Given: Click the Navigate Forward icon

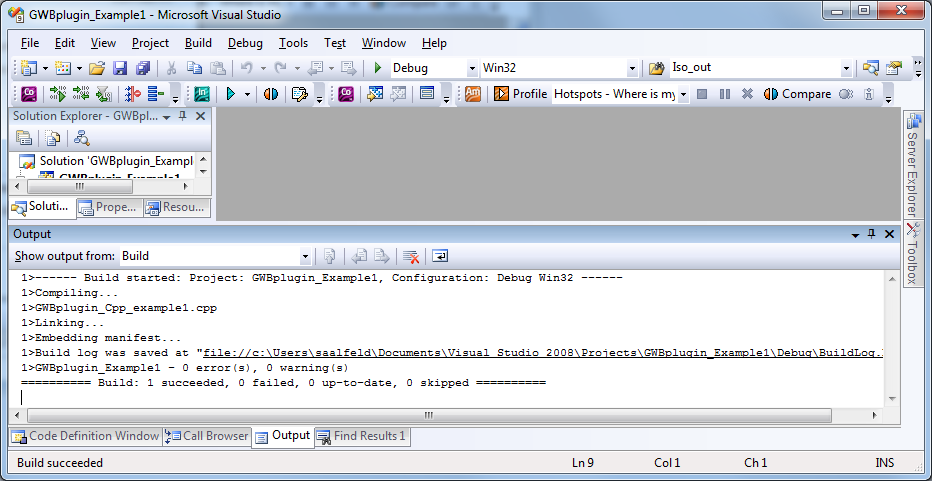Looking at the screenshot, I should click(x=348, y=68).
